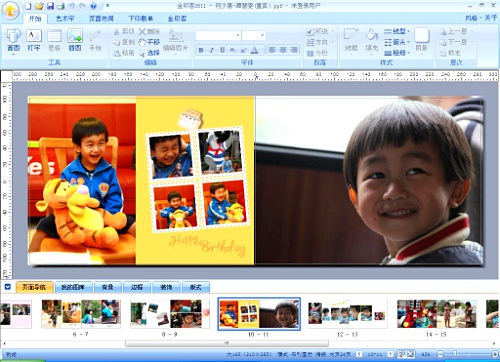Switch to the 艺术字 ribbon tab

pyautogui.click(x=65, y=18)
